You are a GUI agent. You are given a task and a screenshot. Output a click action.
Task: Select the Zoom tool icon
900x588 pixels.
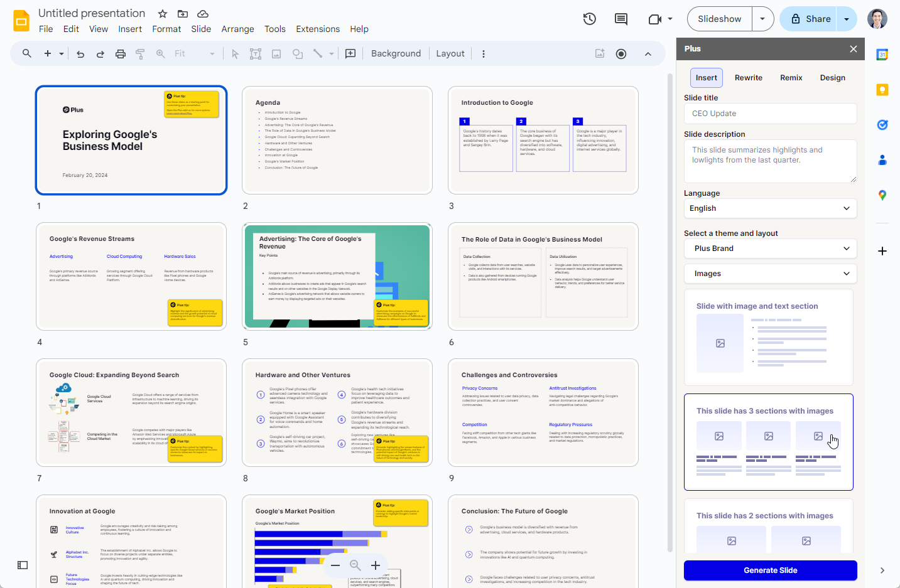[161, 54]
